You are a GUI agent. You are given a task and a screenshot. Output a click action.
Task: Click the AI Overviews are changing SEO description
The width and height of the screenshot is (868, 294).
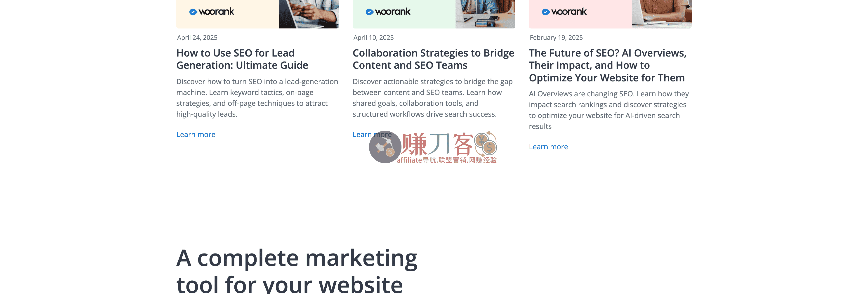pyautogui.click(x=609, y=110)
